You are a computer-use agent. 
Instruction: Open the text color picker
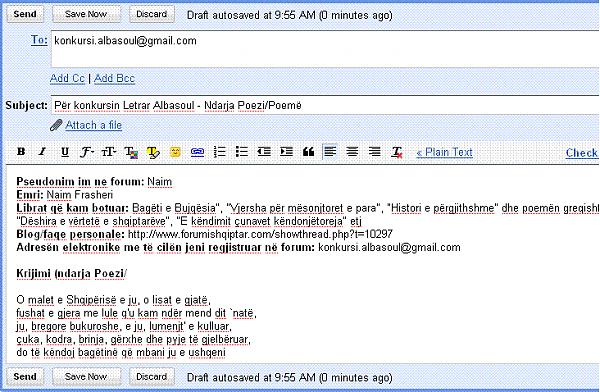131,152
